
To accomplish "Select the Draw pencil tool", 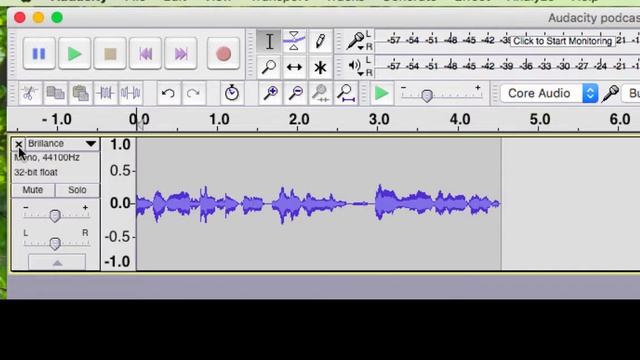I will point(320,41).
